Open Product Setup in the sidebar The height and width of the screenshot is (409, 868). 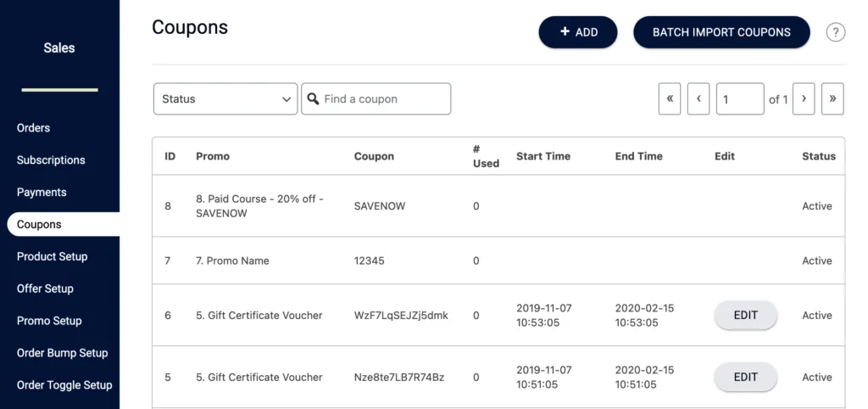coord(52,256)
